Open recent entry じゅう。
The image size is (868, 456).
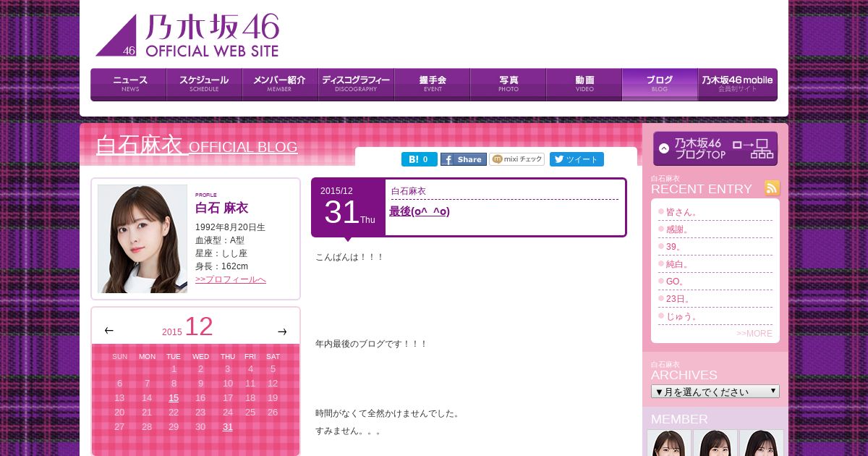[682, 316]
